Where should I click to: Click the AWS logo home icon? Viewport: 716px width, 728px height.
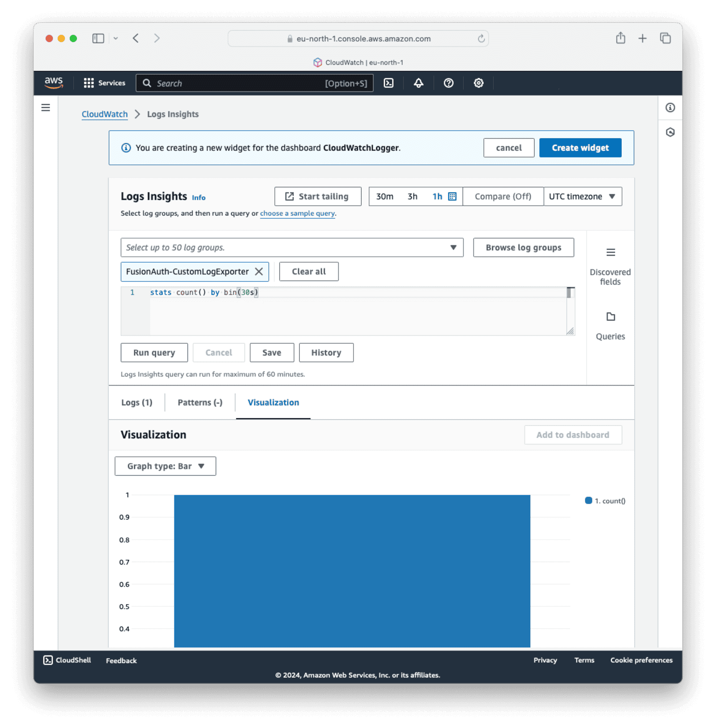[53, 83]
